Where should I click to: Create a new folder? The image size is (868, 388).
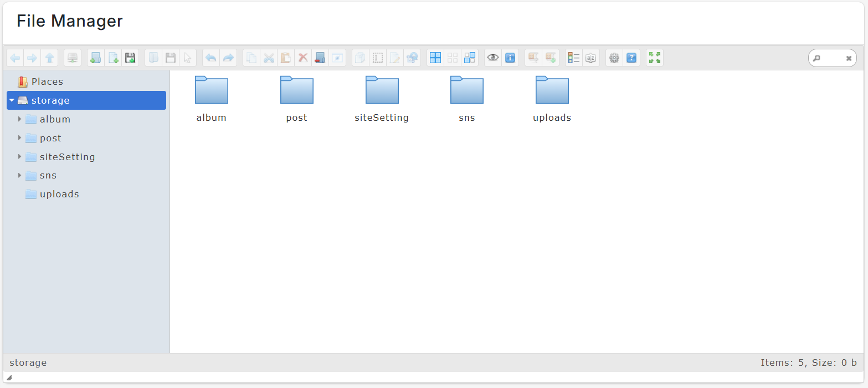coord(96,58)
